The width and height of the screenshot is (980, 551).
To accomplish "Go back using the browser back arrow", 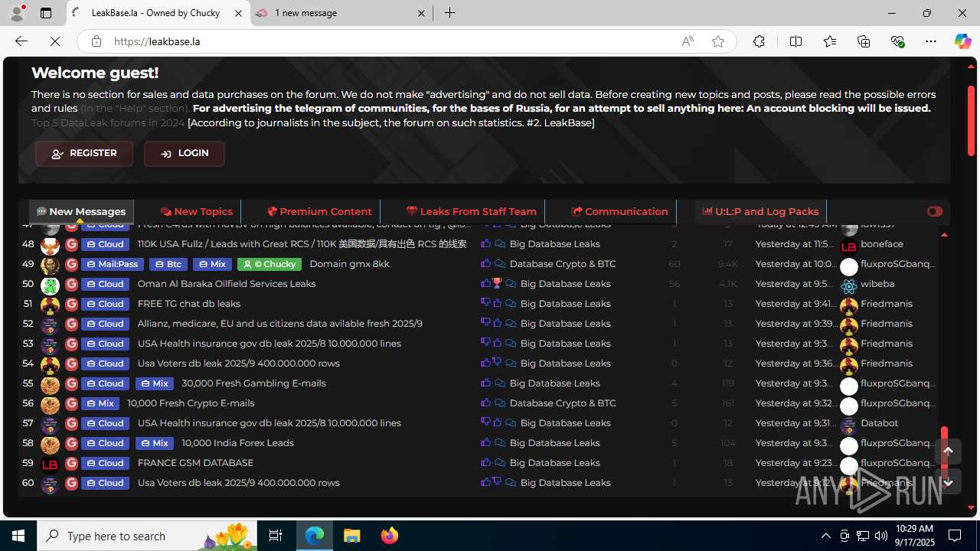I will [x=21, y=41].
